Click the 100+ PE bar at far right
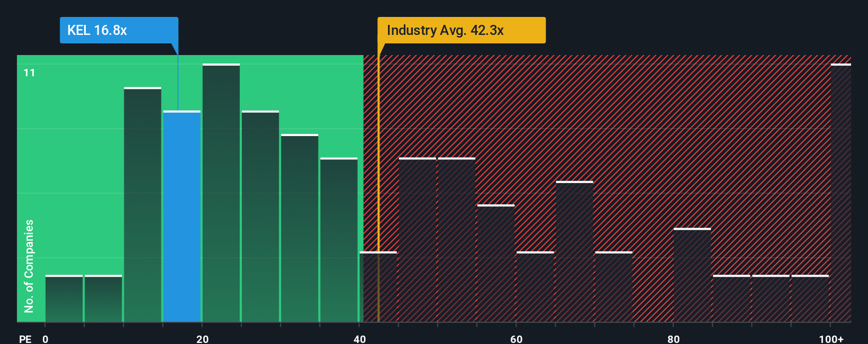The image size is (868, 344). [x=841, y=193]
